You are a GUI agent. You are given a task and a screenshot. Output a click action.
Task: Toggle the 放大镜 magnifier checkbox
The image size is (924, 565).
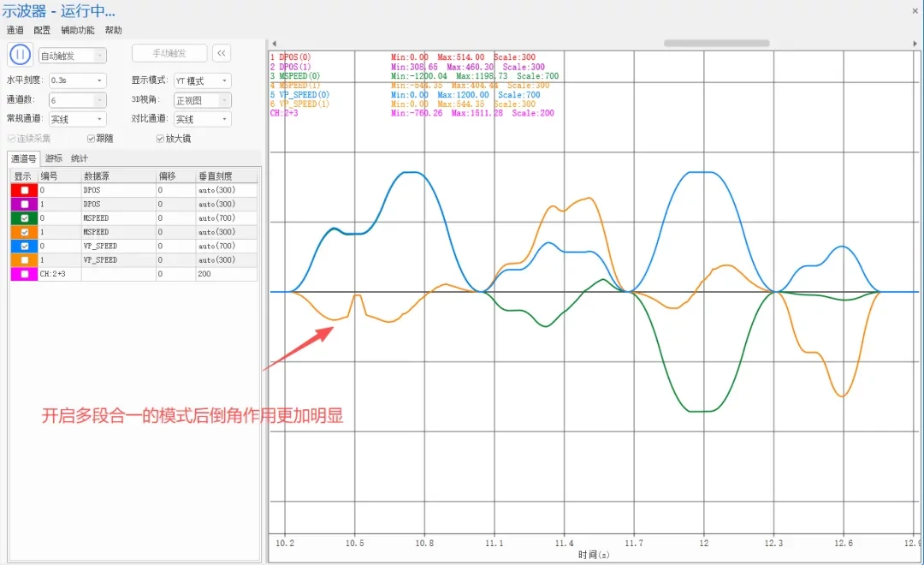click(160, 139)
